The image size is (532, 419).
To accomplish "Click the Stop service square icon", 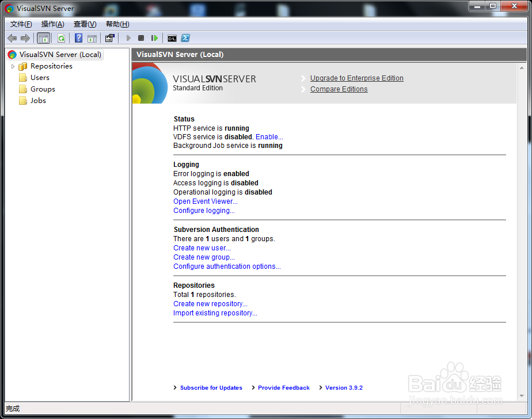I will [141, 38].
